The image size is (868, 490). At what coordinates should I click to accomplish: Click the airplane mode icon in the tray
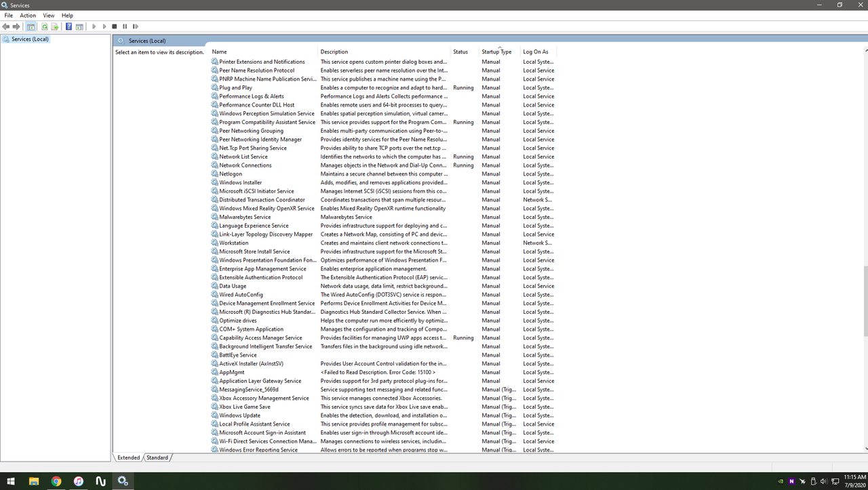click(803, 481)
